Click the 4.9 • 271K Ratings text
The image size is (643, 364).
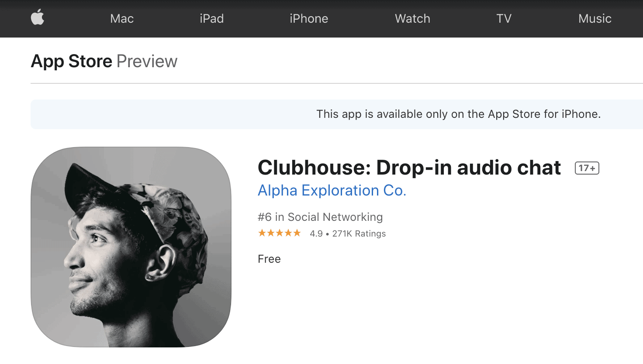[x=348, y=234]
